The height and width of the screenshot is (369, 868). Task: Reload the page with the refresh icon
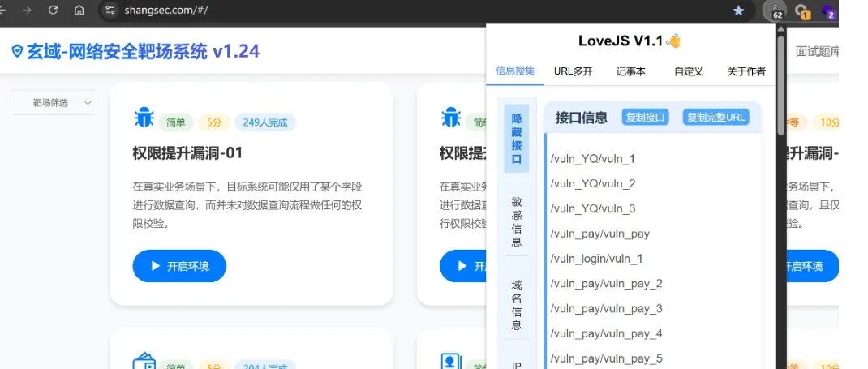point(54,10)
